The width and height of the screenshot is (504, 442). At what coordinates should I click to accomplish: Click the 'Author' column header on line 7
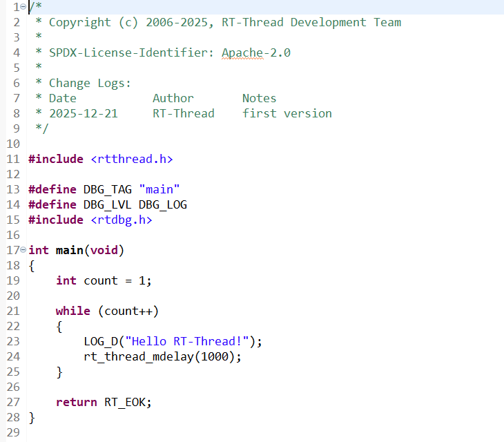173,98
